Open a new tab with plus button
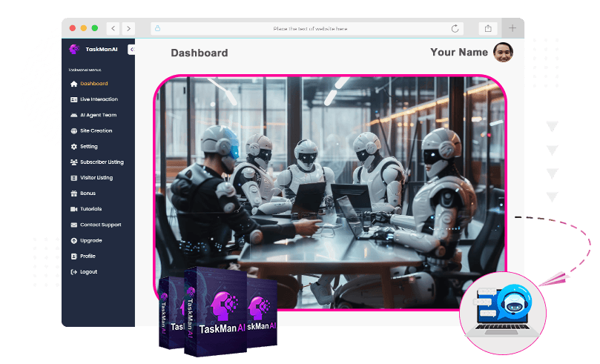 (512, 28)
